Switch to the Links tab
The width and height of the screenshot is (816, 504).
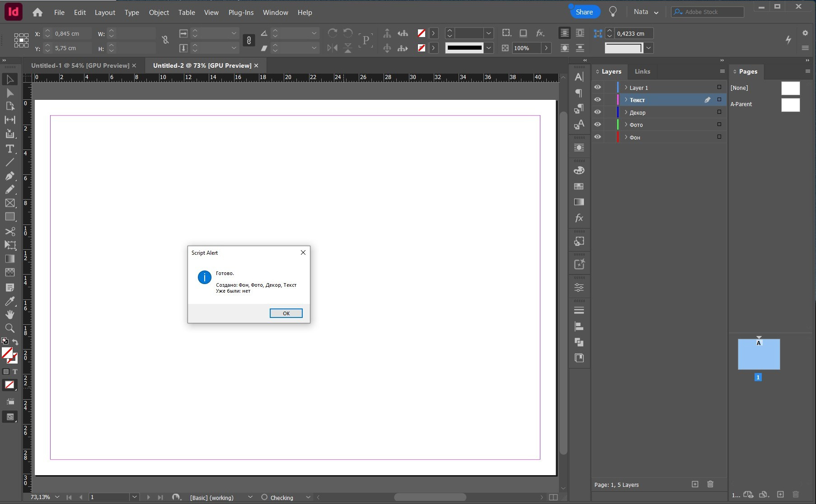click(x=642, y=71)
